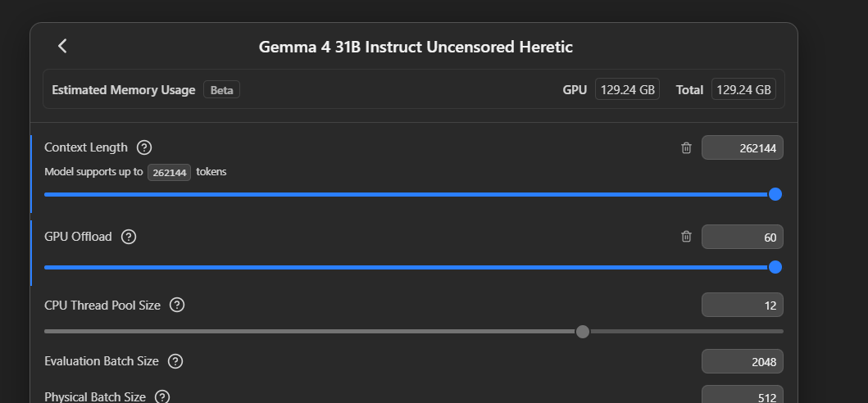Image resolution: width=868 pixels, height=403 pixels.
Task: Open Evaluation Batch Size help icon
Action: (175, 361)
